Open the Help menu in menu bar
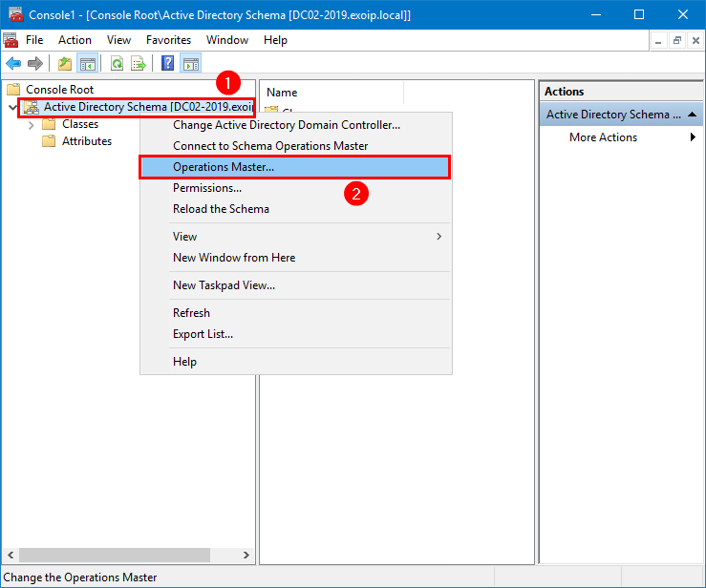706x588 pixels. pos(275,40)
